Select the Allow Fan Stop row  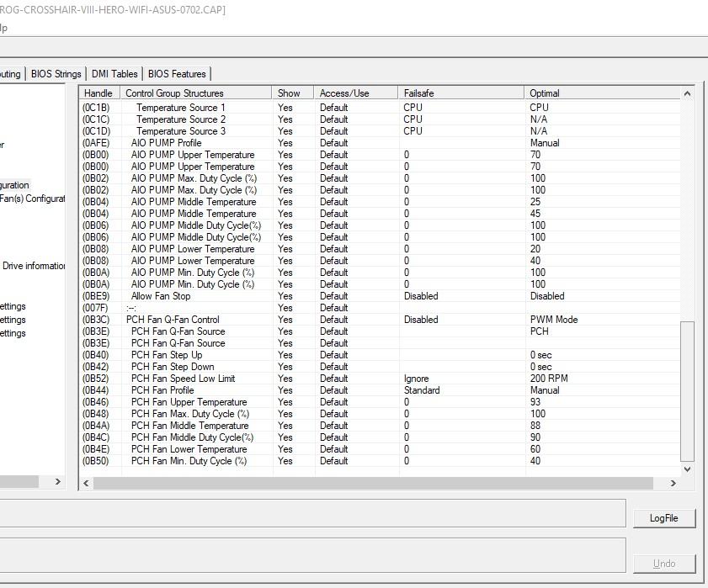380,296
